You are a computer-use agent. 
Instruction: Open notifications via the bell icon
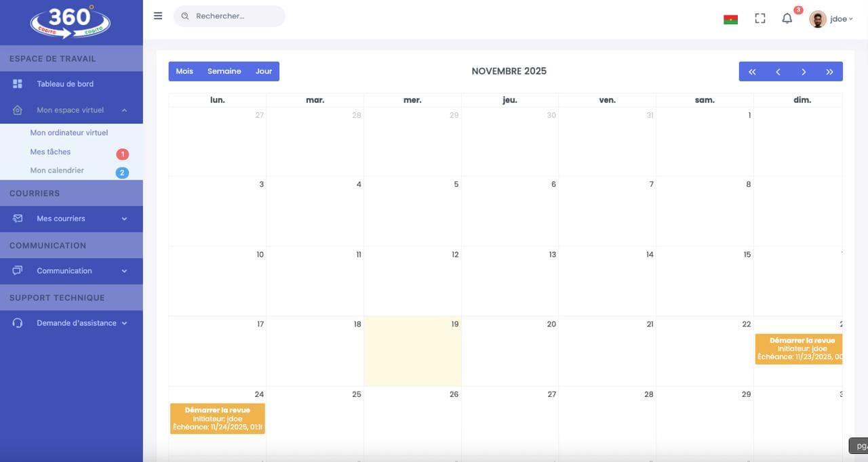pyautogui.click(x=787, y=18)
